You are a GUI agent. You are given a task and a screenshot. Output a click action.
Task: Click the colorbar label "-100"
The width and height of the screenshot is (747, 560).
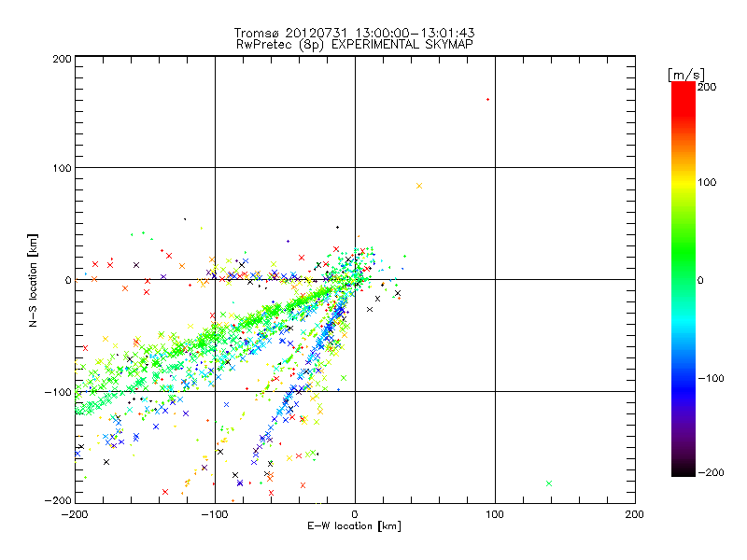pos(711,378)
